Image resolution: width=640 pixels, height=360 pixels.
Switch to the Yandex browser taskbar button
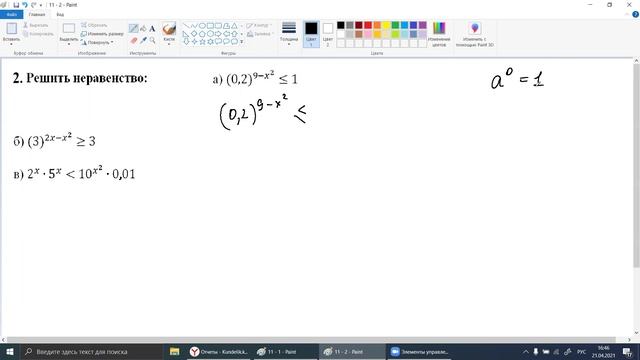tap(219, 352)
